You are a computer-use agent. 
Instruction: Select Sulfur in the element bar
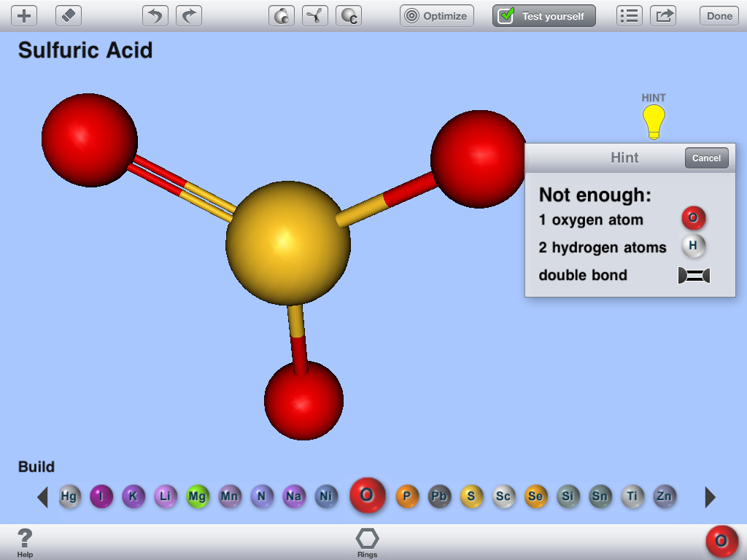click(471, 497)
